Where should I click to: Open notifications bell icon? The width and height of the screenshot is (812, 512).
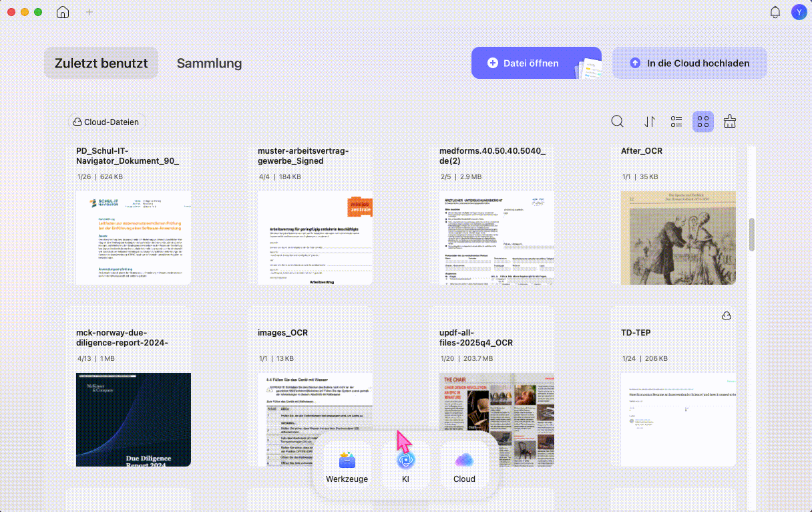[x=775, y=12]
